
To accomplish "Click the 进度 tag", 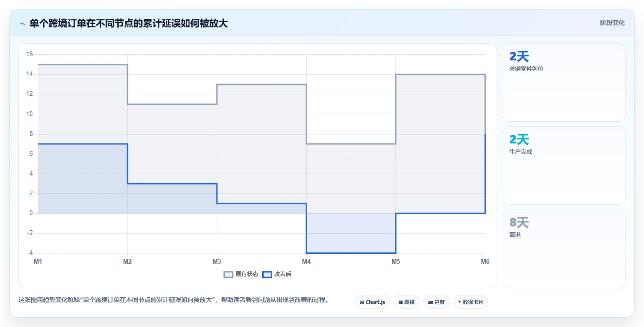I will click(x=437, y=302).
